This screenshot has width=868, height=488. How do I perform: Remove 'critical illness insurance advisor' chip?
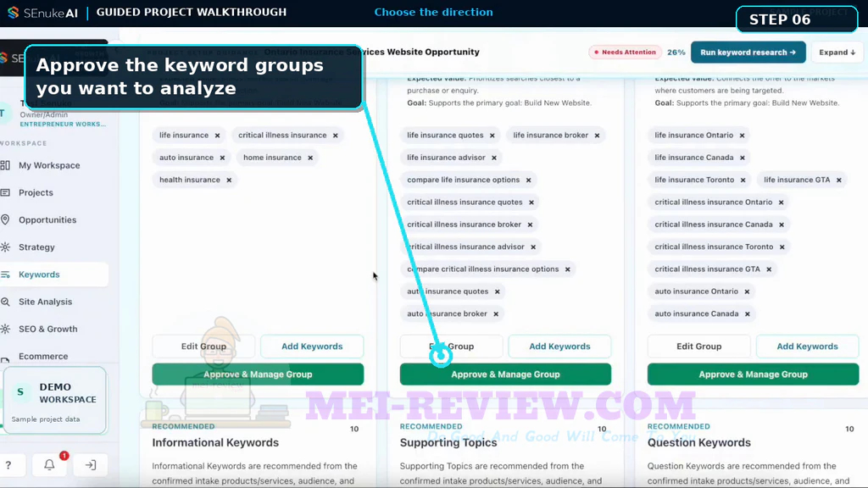[x=534, y=247]
